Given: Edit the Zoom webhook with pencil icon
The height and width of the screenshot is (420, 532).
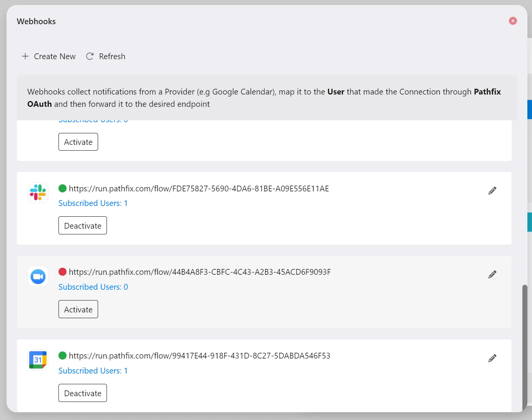Looking at the screenshot, I should click(x=492, y=274).
